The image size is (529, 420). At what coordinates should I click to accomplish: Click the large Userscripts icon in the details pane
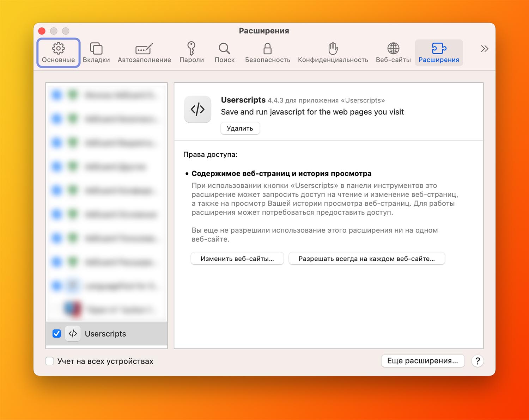[x=197, y=109]
